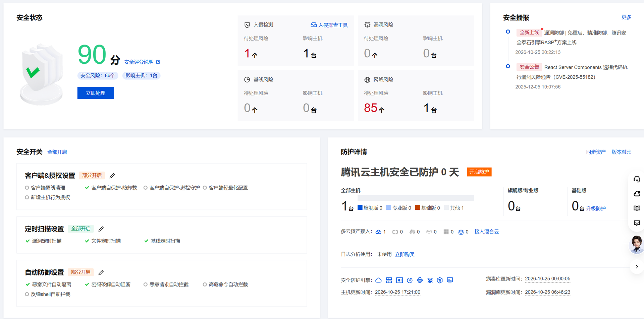Open 安全评分说明 link
Image resolution: width=644 pixels, height=319 pixels.
[142, 62]
